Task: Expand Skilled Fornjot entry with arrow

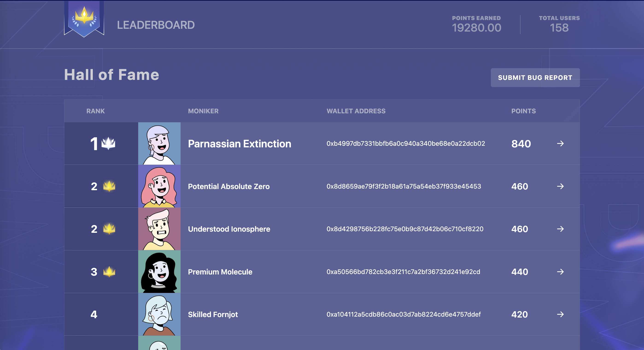Action: [560, 314]
